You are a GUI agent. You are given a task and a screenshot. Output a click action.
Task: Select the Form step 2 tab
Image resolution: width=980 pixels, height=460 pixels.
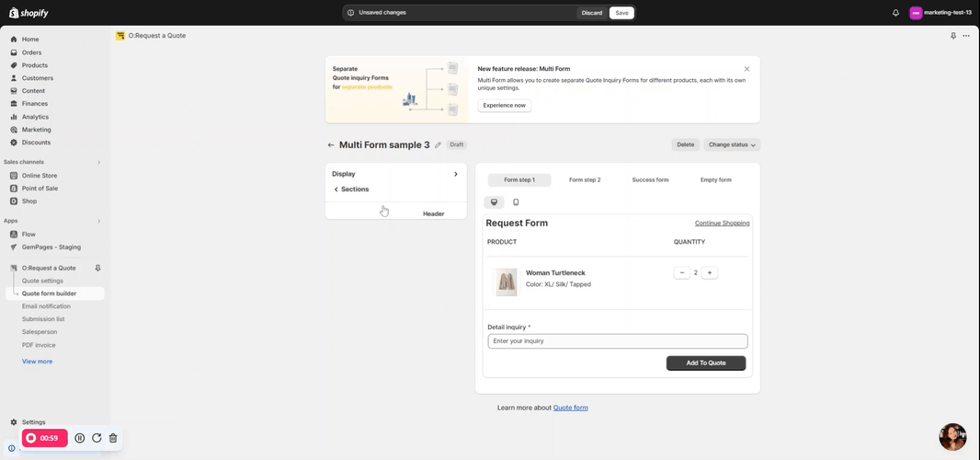tap(584, 180)
